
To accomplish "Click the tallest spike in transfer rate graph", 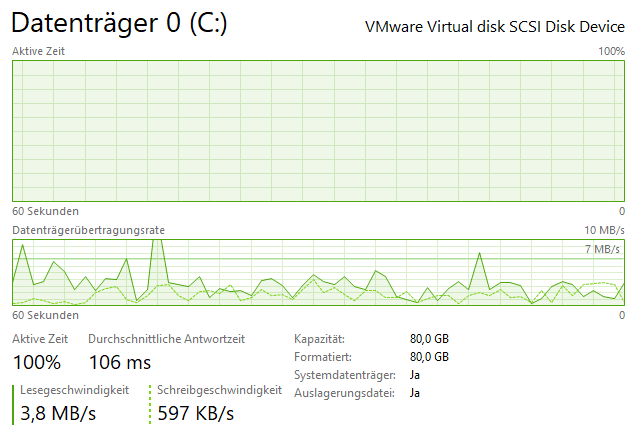I will tap(157, 244).
